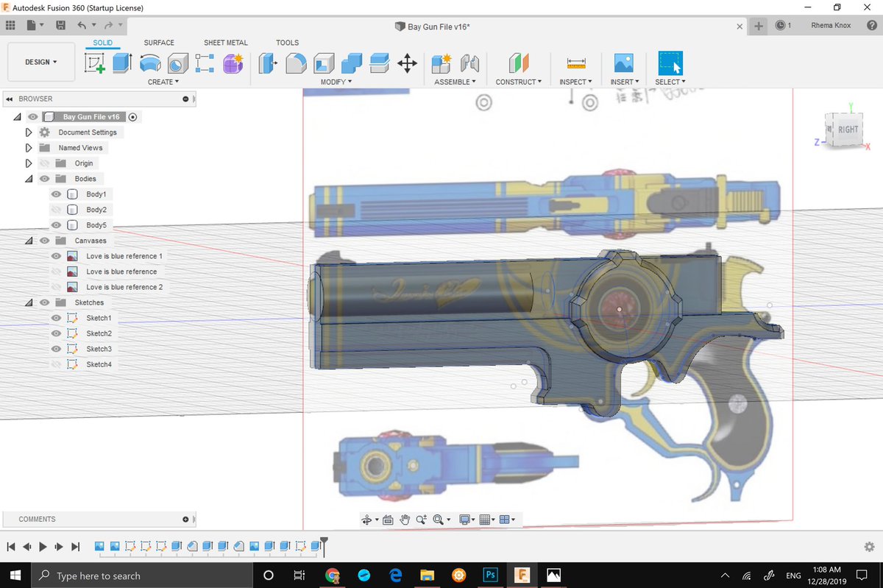Click the Look At icon
Screen dimensions: 883x588
tap(388, 520)
